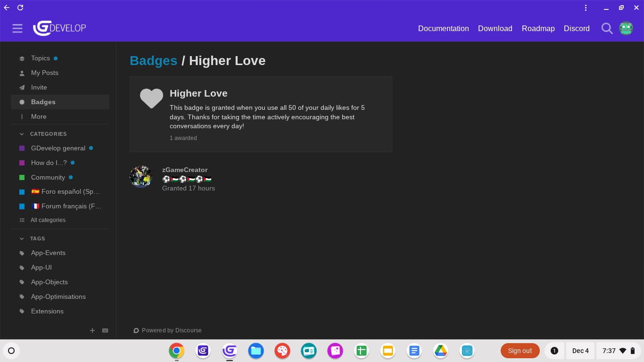The width and height of the screenshot is (644, 362).
Task: Click the plus icon at sidebar bottom
Action: (92, 330)
